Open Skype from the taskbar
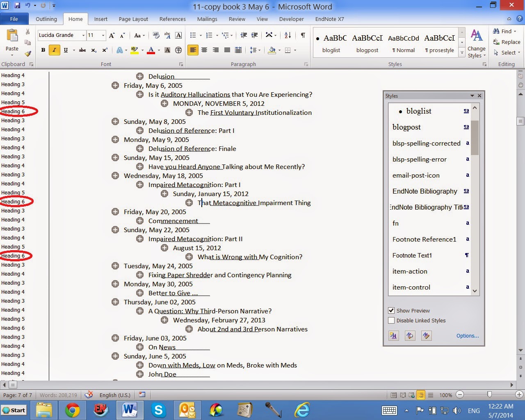The width and height of the screenshot is (525, 420). 159,410
